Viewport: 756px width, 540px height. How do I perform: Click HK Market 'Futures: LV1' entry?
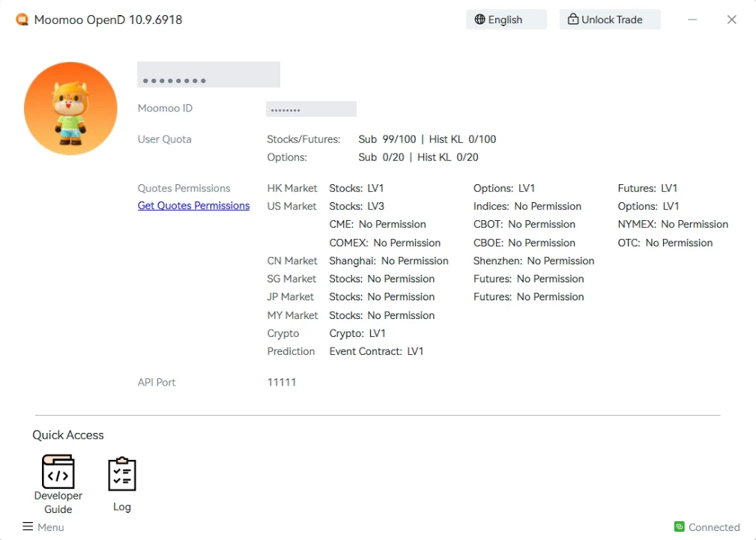[x=647, y=189]
